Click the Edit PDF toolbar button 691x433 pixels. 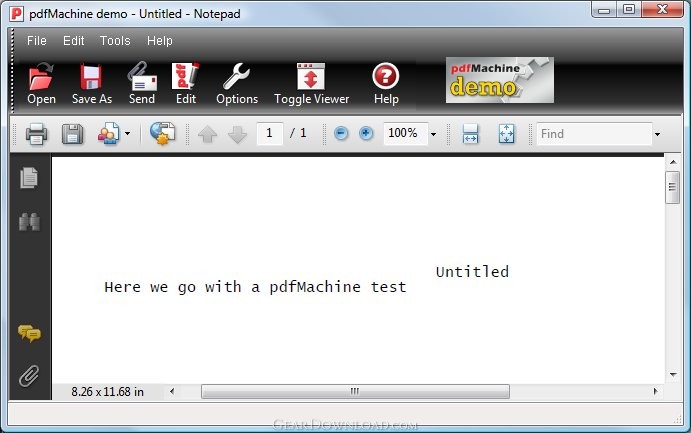[186, 84]
